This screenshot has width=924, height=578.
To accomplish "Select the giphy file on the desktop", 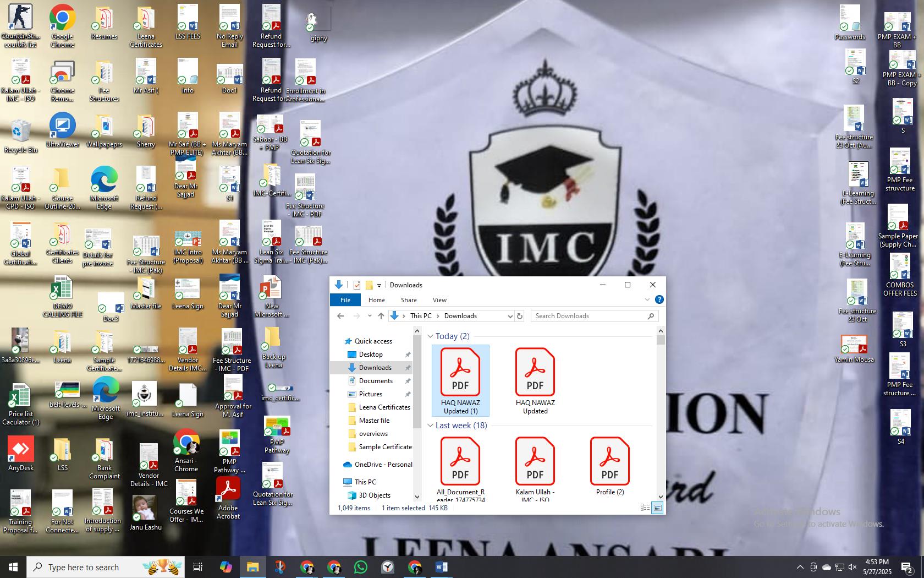I will point(318,25).
